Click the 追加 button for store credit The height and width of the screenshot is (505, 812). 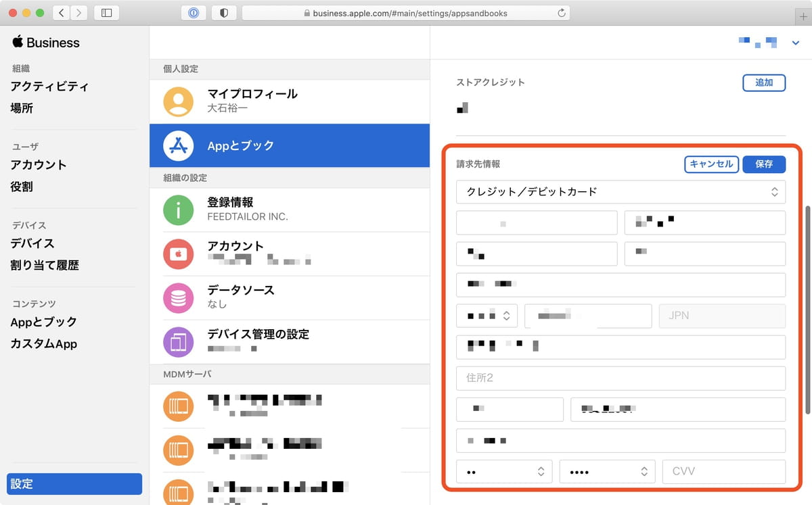point(764,82)
